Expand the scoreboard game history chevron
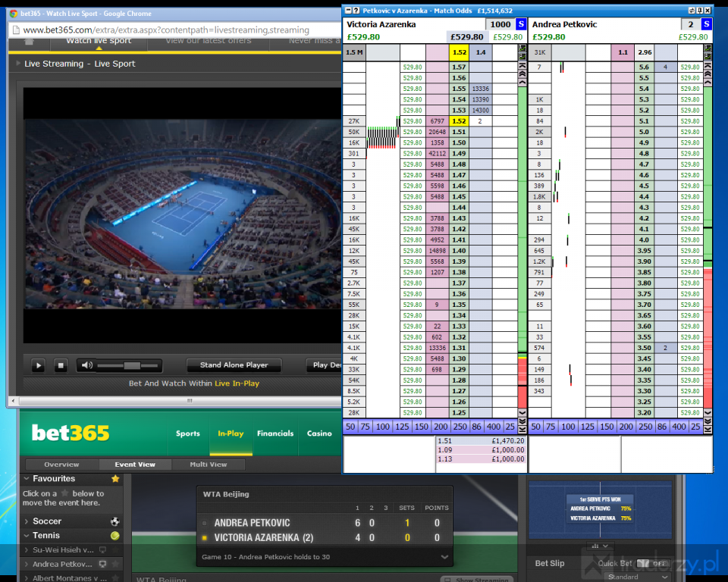 click(444, 557)
